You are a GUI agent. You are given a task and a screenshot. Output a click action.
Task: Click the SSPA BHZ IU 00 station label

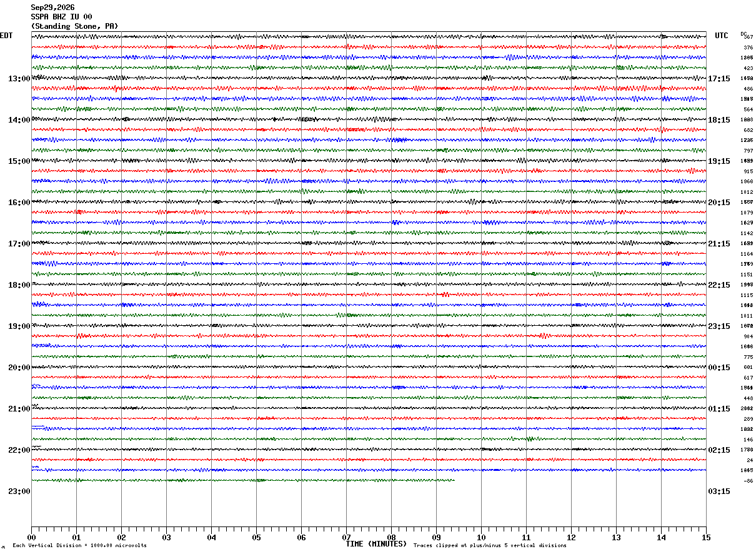pyautogui.click(x=62, y=17)
